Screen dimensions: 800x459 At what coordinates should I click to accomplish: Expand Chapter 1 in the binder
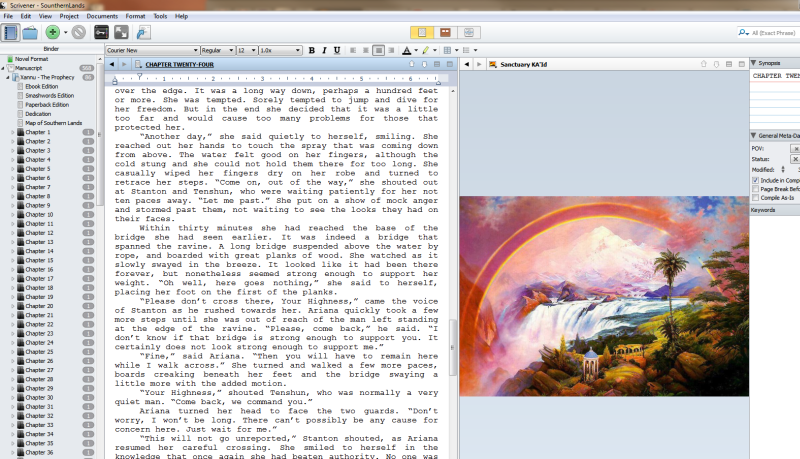(x=13, y=132)
